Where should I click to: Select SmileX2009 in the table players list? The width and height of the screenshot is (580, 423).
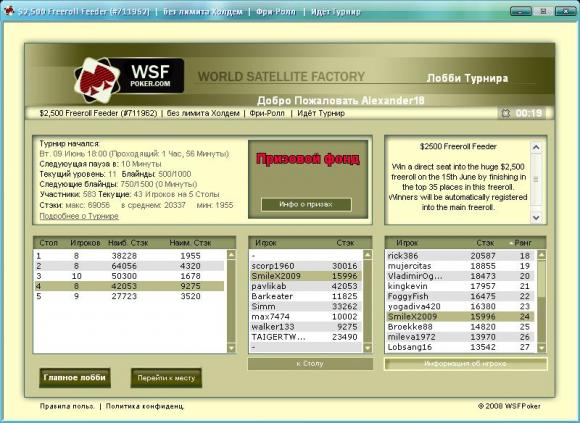pos(306,276)
